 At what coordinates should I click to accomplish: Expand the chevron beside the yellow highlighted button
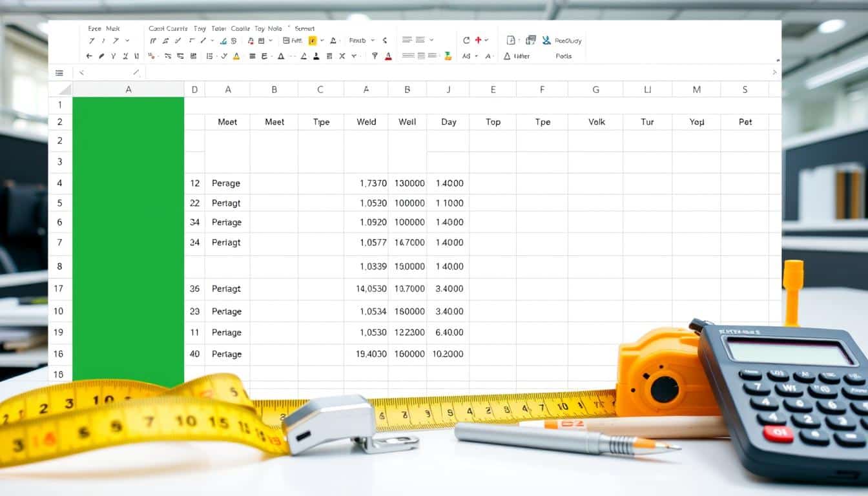tap(322, 40)
